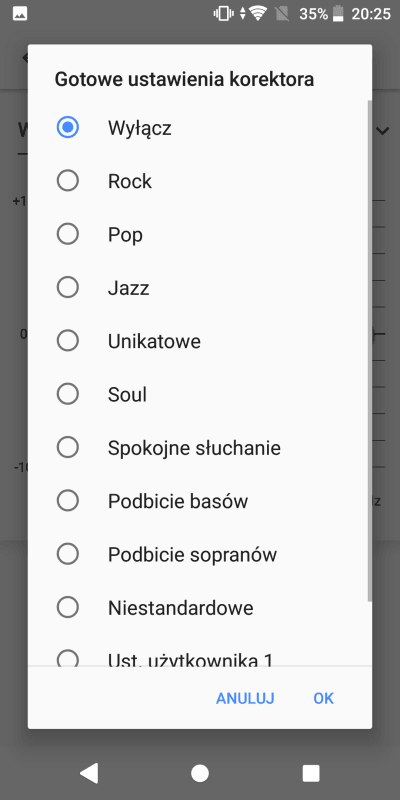
Task: Tap the ANULUJ button
Action: pyautogui.click(x=245, y=698)
